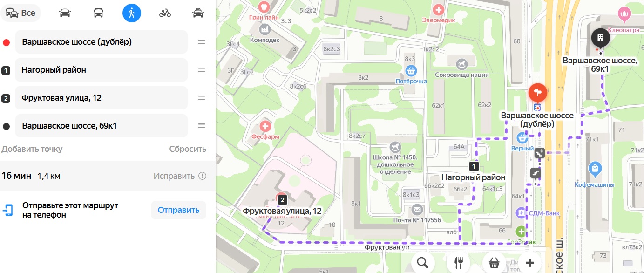
Task: Edit the Варшавское шоссе, 69к1 destination field
Action: click(102, 126)
